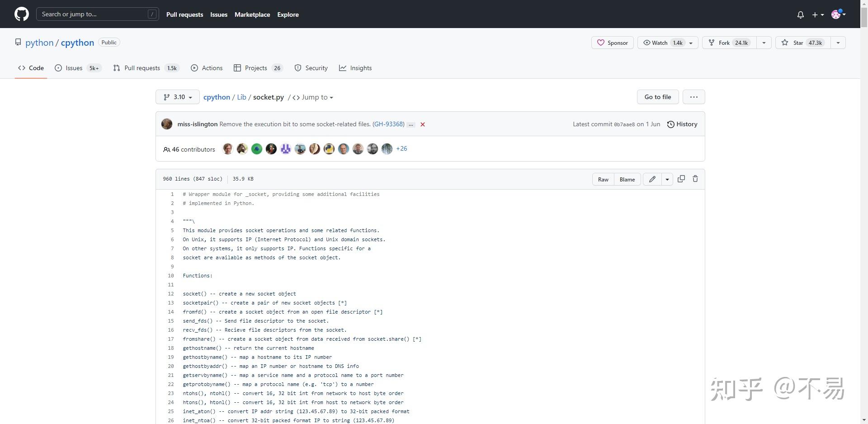Go to file finder

point(658,97)
